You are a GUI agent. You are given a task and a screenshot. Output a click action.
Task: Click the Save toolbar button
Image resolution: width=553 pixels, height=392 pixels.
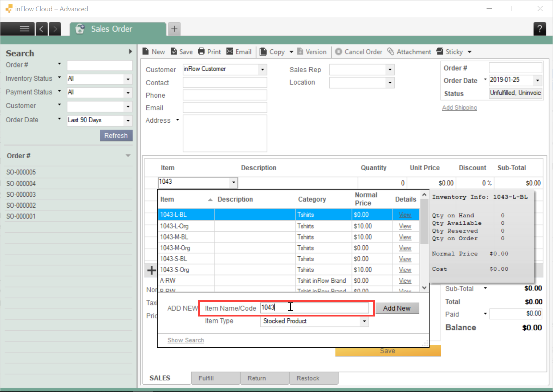[x=182, y=52]
